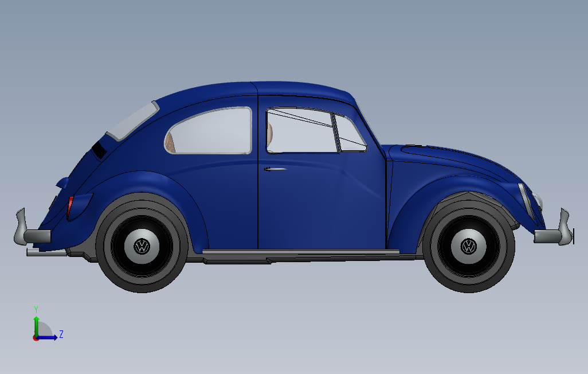Select the car's blue roof panel

258,89
